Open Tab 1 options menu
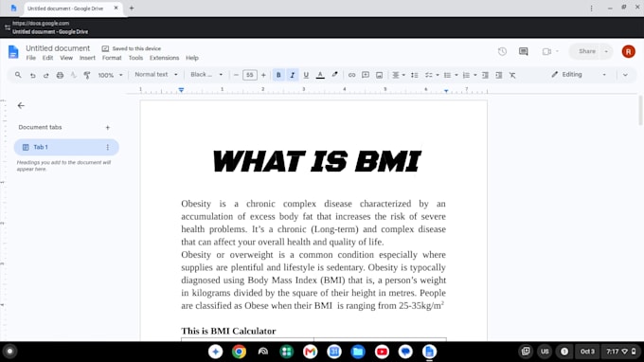 point(108,147)
